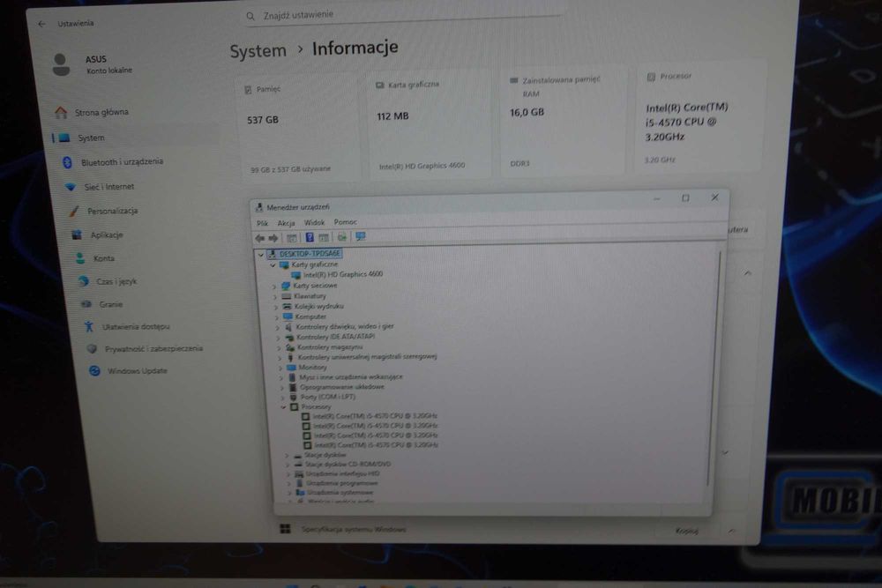Select the Monitory row
The image size is (882, 588).
coord(307,368)
